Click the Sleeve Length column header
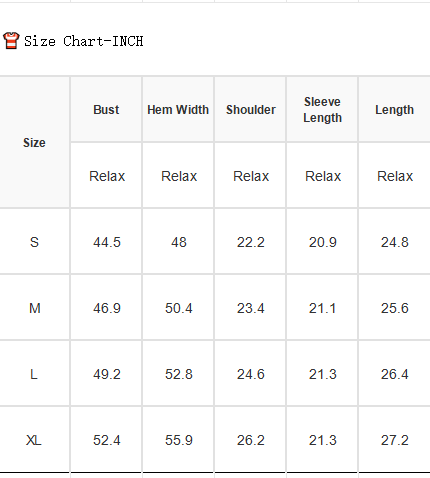 (322, 110)
